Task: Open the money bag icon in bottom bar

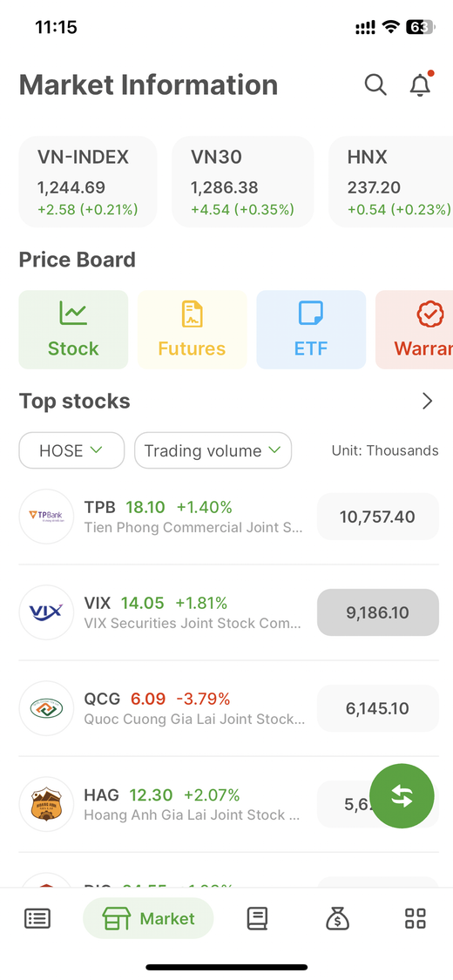Action: 337,918
